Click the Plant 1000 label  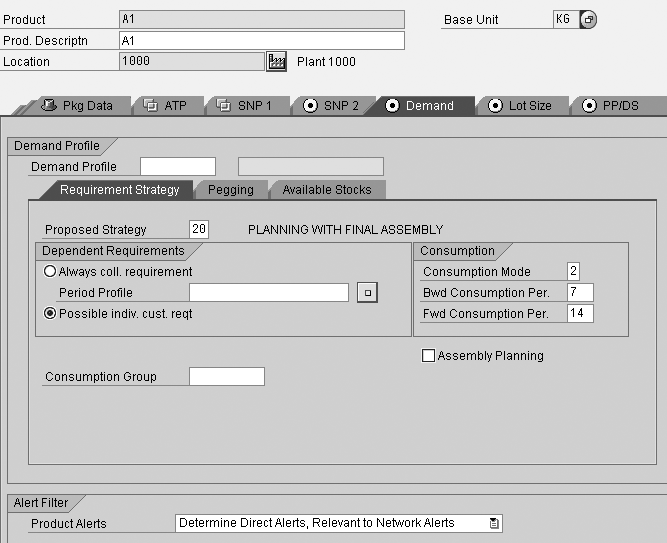pos(326,62)
